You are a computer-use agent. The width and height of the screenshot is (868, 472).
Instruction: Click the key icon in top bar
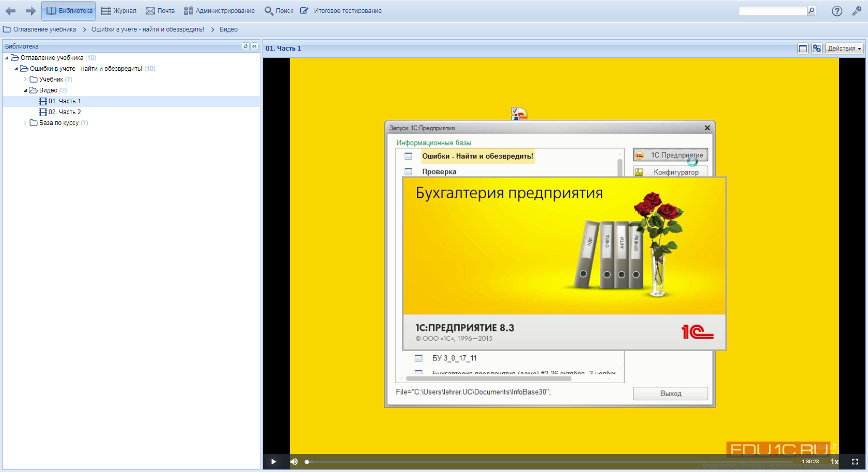coord(857,11)
